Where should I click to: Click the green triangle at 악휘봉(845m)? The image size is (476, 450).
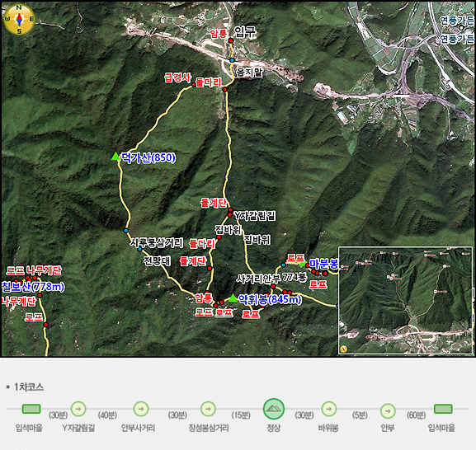click(x=233, y=298)
